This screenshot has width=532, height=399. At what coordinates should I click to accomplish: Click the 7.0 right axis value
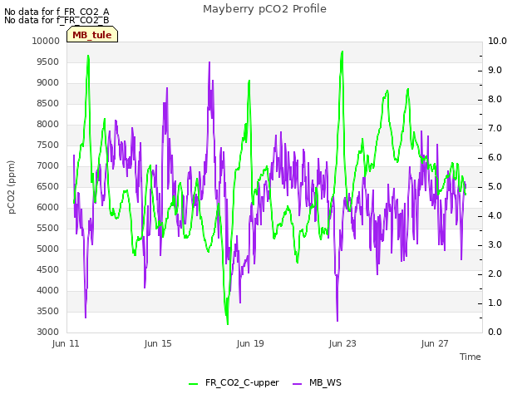coord(495,128)
